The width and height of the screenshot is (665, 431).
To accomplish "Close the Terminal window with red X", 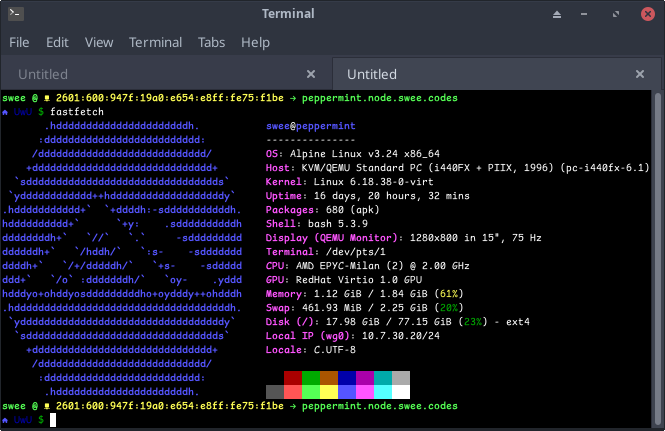I will (648, 14).
